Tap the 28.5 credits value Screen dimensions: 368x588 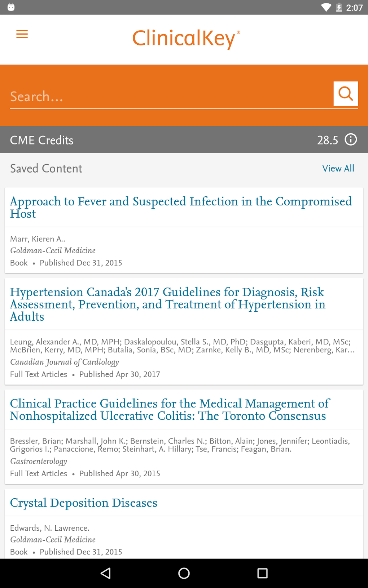click(x=328, y=140)
